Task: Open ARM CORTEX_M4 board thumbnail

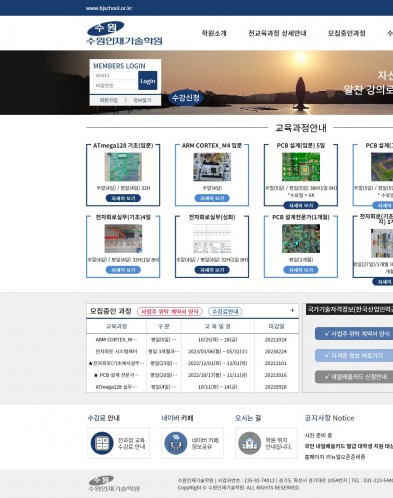Action: coord(212,167)
